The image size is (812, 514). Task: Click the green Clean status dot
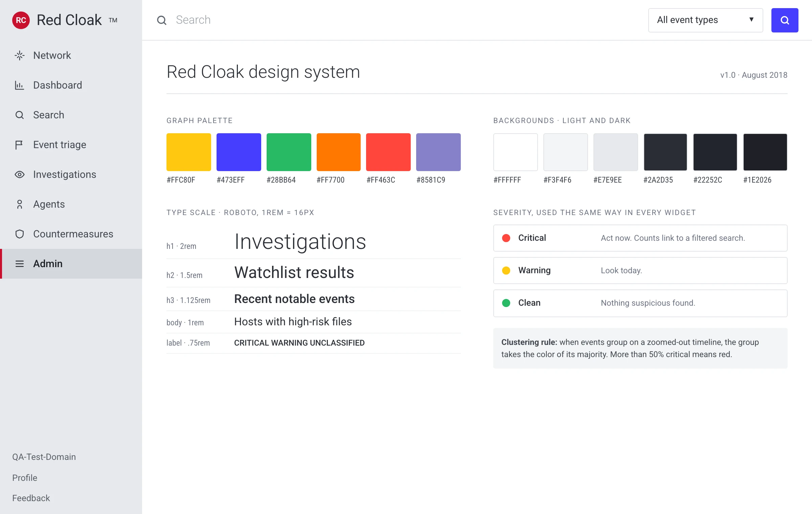(506, 303)
